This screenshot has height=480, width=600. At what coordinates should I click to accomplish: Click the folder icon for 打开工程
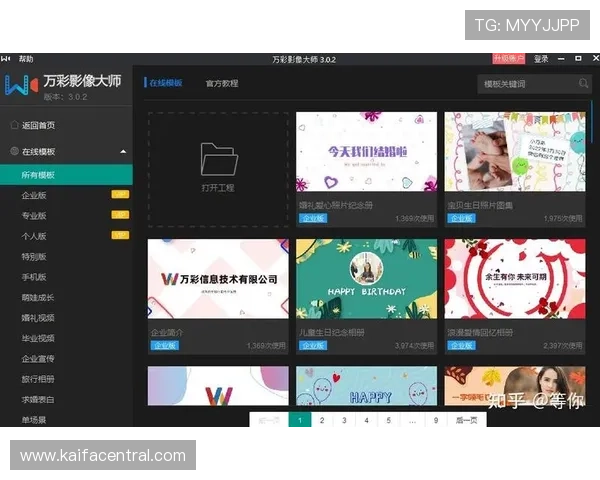(x=219, y=159)
